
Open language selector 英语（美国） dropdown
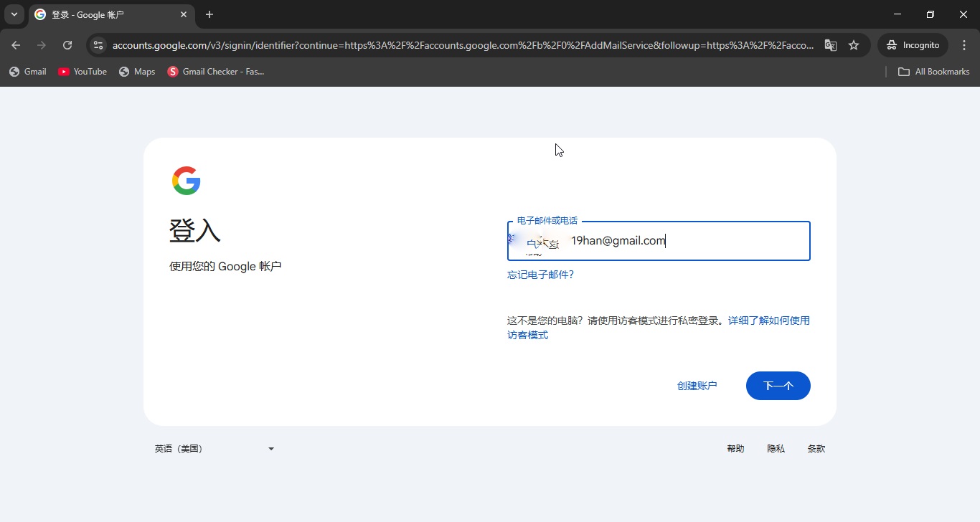coord(215,449)
